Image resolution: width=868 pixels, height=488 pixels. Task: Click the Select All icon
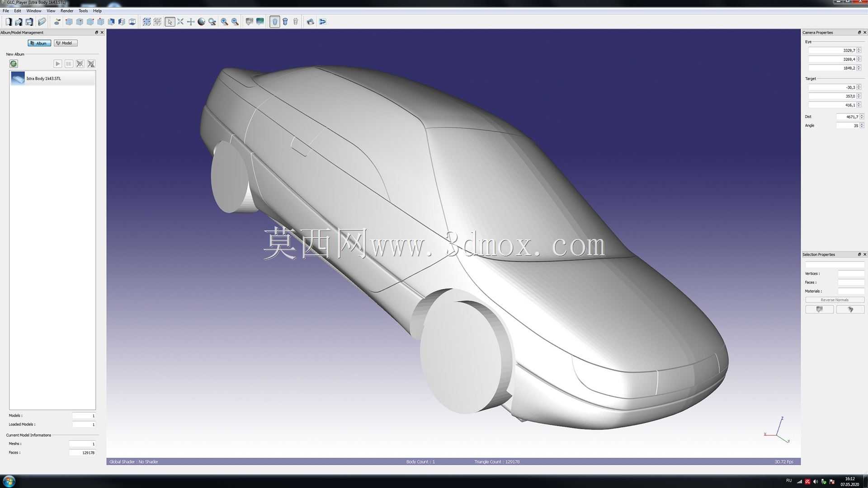pos(147,22)
